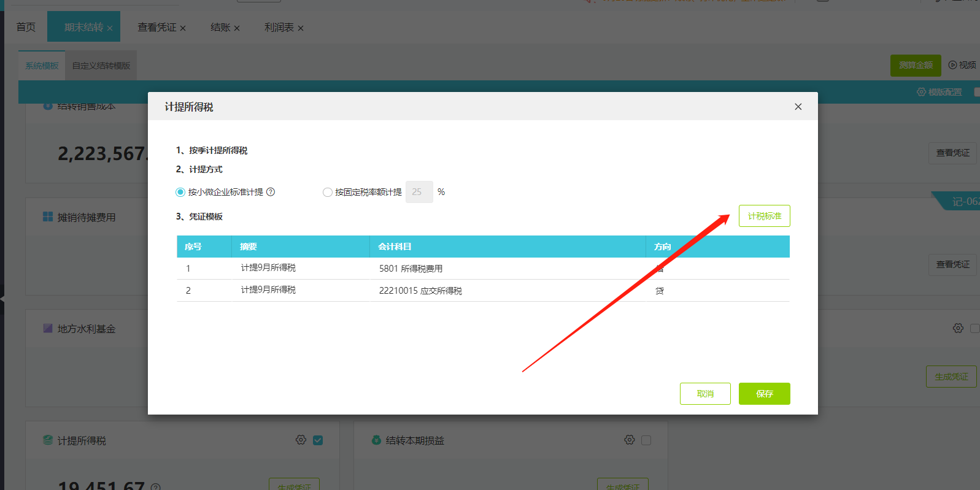This screenshot has width=980, height=490.
Task: Click the fixed tax rate percentage field
Action: [x=419, y=192]
